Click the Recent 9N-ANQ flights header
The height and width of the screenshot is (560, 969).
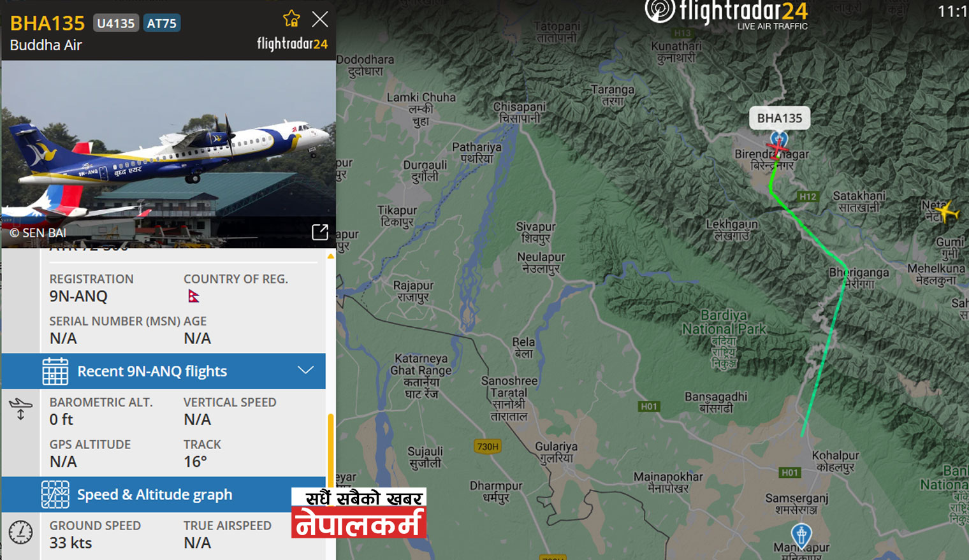[x=163, y=371]
